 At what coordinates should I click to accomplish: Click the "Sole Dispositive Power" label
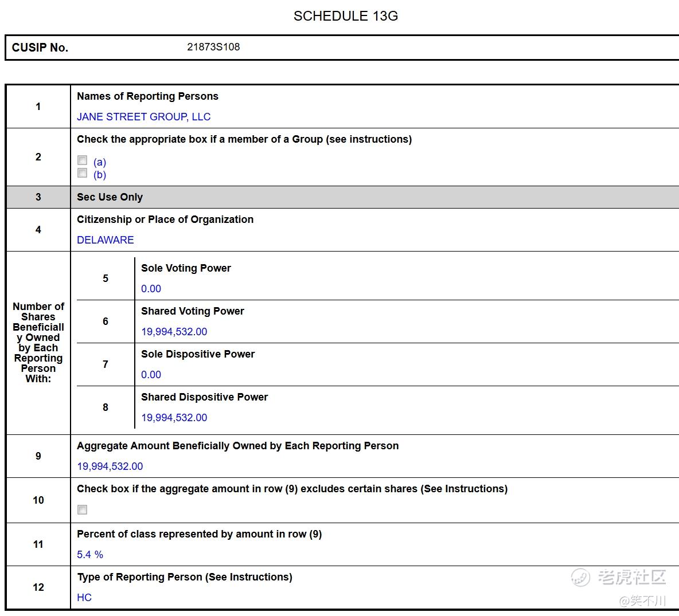[x=198, y=354]
